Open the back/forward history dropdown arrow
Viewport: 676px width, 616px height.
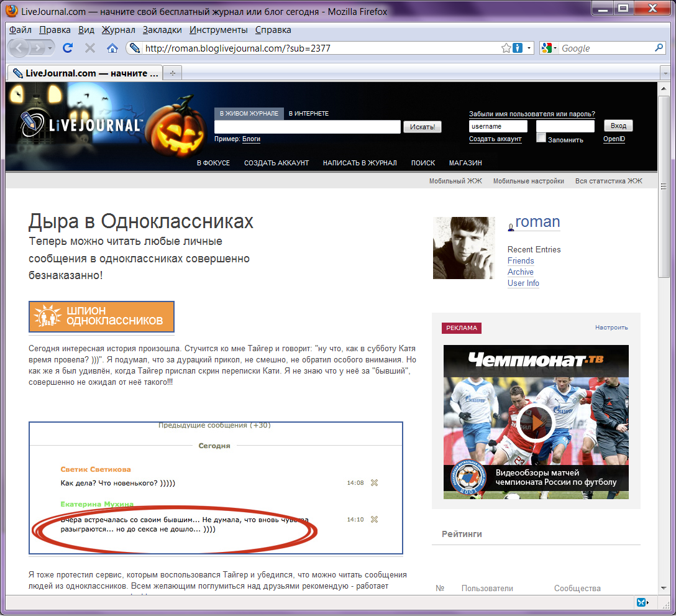50,48
